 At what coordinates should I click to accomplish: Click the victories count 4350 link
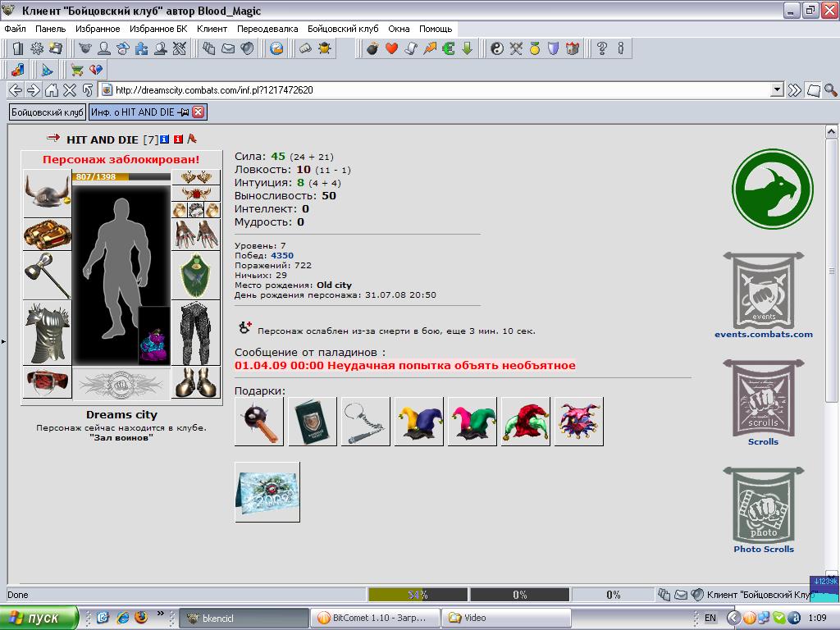coord(282,256)
